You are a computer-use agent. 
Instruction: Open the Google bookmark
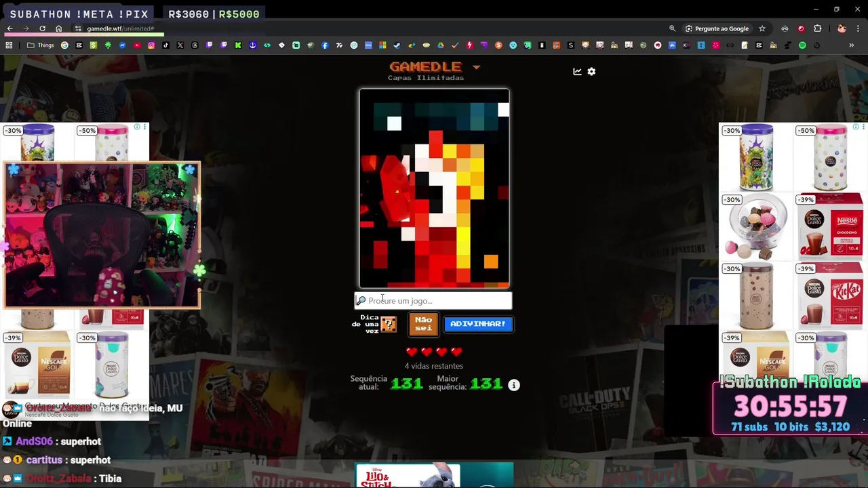click(64, 45)
